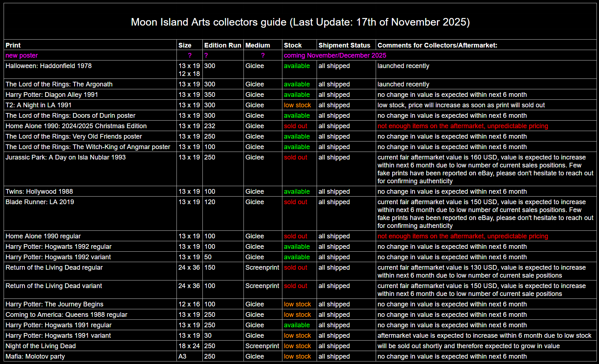The image size is (599, 364).
Task: Select size 'A3' for Mafia: Molotov party
Action: (182, 356)
